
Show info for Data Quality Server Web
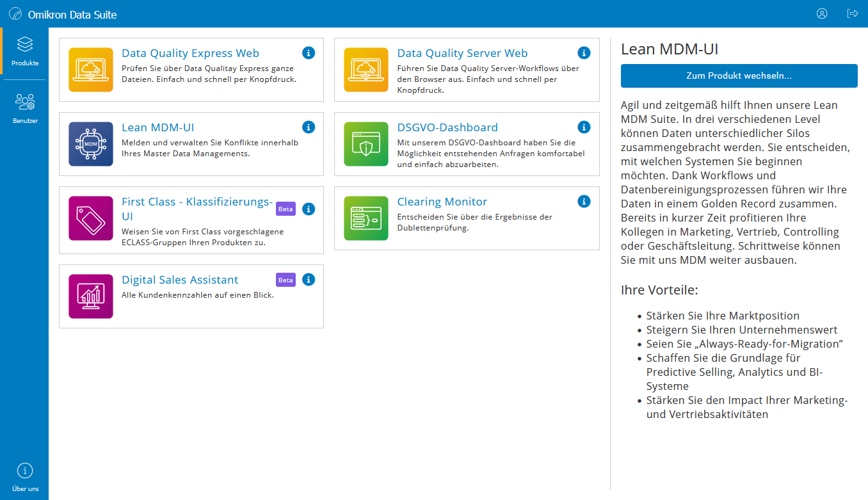point(584,52)
